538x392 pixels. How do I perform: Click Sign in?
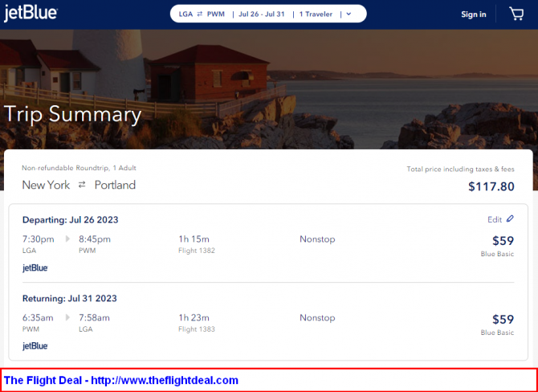[474, 14]
